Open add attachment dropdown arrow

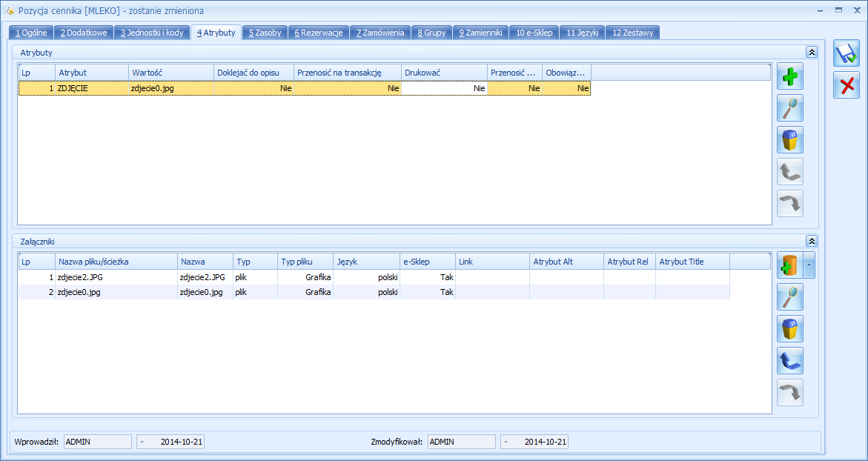pos(809,265)
